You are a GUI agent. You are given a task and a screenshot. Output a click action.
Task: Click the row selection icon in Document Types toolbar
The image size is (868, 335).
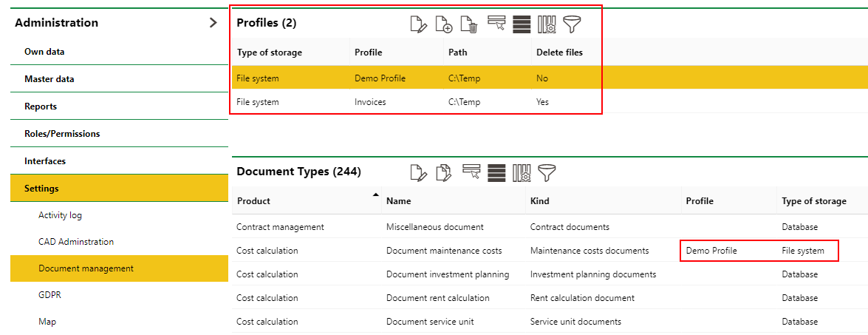pyautogui.click(x=471, y=171)
